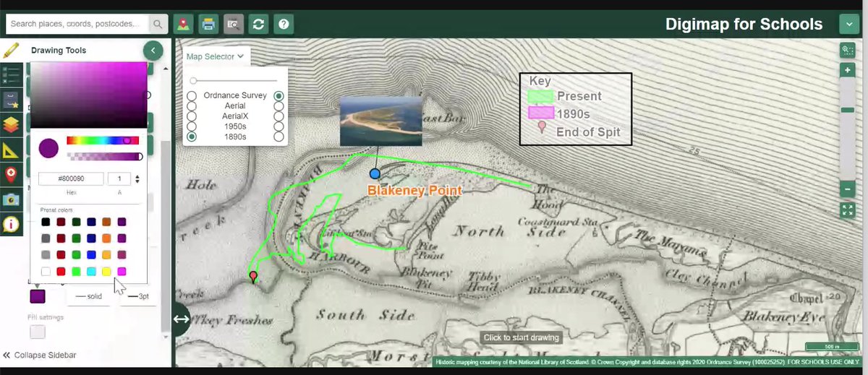The image size is (868, 375).
Task: Open the help question-mark icon
Action: click(x=284, y=24)
